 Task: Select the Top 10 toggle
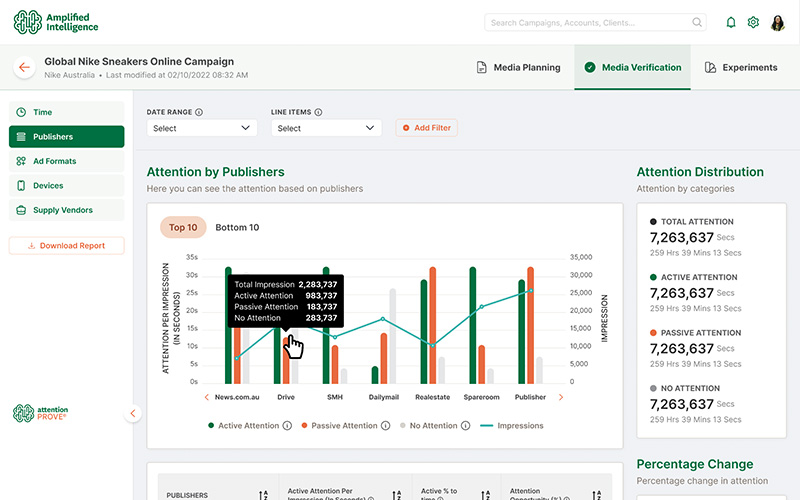click(183, 228)
